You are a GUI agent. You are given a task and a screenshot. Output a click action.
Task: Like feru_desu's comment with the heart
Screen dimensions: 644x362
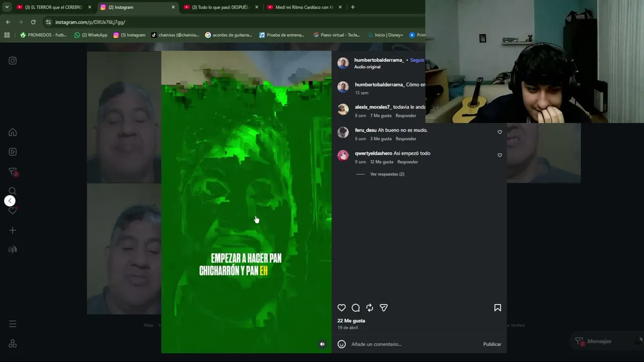pos(500,132)
